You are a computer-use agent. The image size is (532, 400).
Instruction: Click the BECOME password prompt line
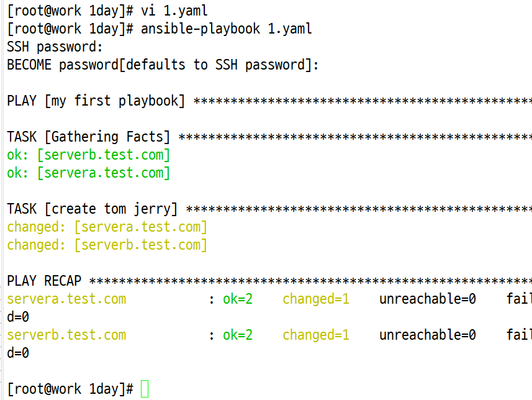pos(163,65)
